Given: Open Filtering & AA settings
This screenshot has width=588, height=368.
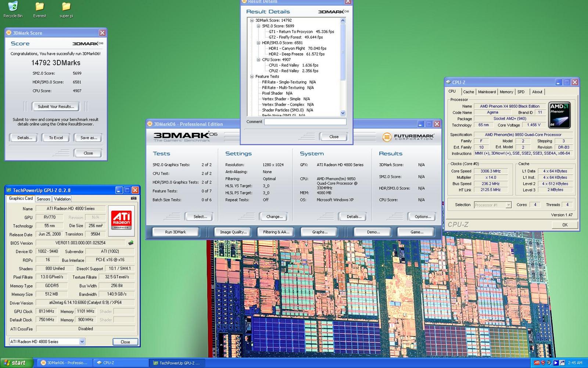Looking at the screenshot, I should pos(276,232).
